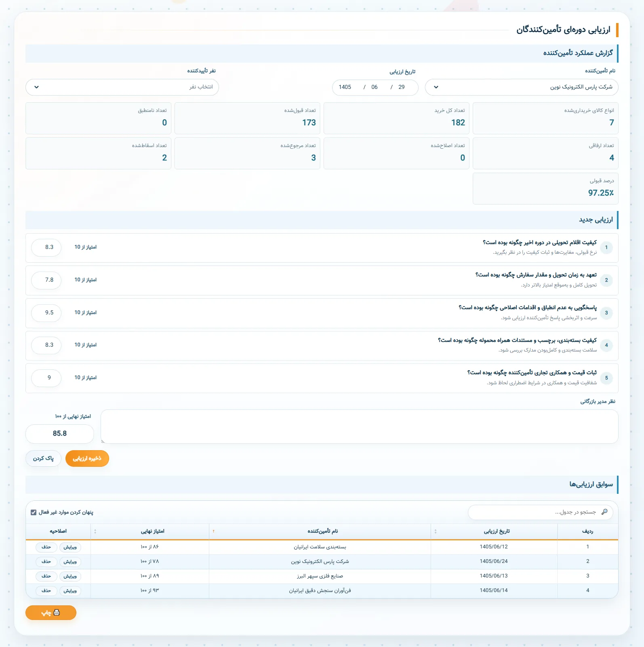
Task: Click the تعداد کل خرید value 182
Action: pyautogui.click(x=458, y=123)
